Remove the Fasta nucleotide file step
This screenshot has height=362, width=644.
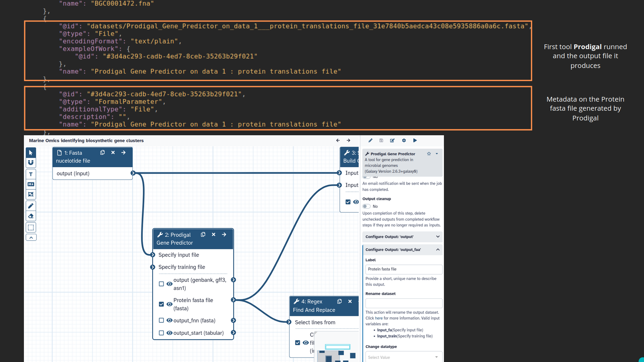coord(113,152)
